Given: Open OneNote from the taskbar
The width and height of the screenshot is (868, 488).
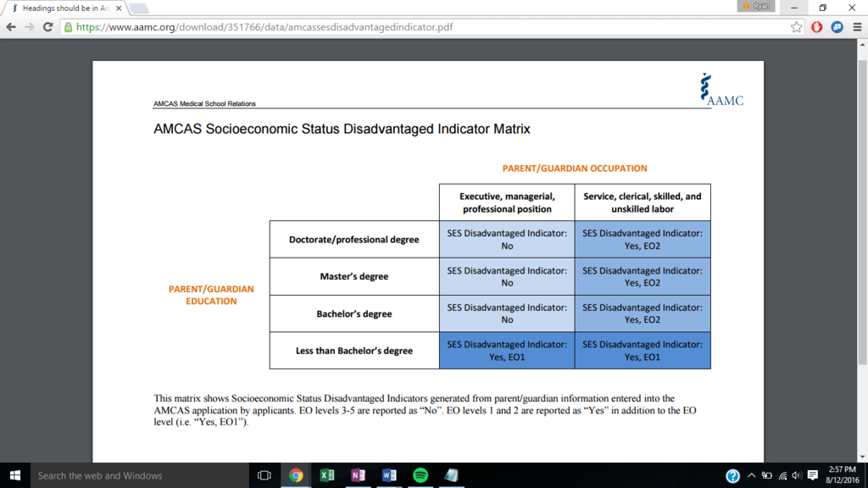Looking at the screenshot, I should pos(358,475).
